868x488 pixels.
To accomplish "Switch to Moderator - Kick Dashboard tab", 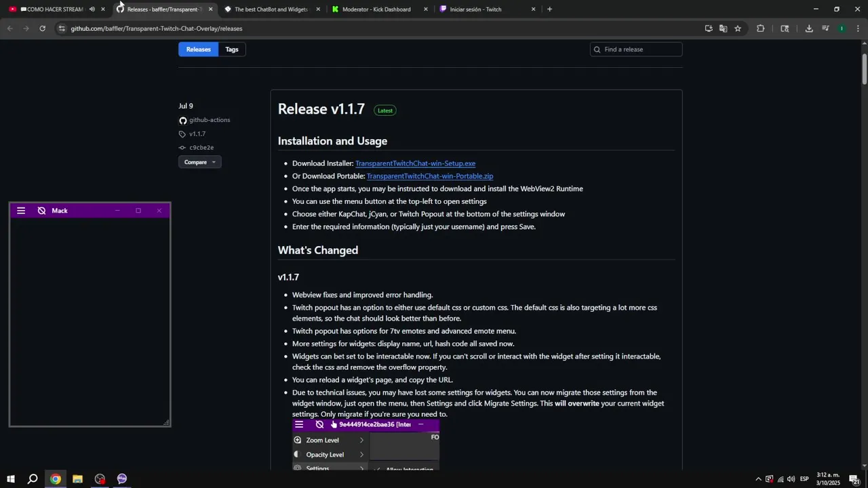I will 376,9.
